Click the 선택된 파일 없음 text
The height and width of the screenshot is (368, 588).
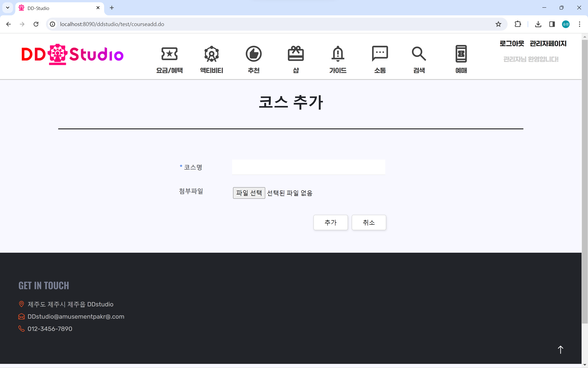point(290,193)
